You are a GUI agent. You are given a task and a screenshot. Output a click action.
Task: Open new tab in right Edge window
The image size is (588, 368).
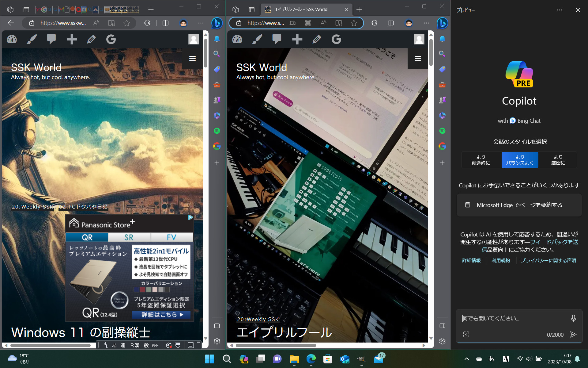coord(359,10)
